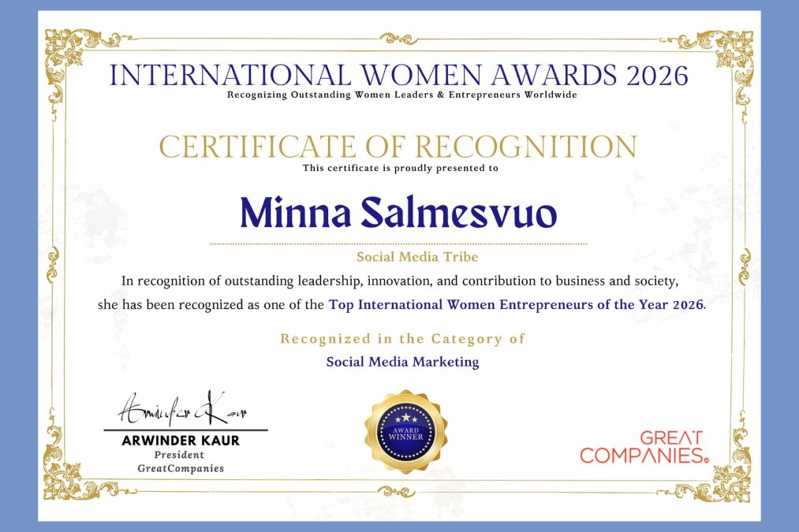Click the dotted line below recipient name
Image resolution: width=799 pixels, height=532 pixels.
point(398,244)
